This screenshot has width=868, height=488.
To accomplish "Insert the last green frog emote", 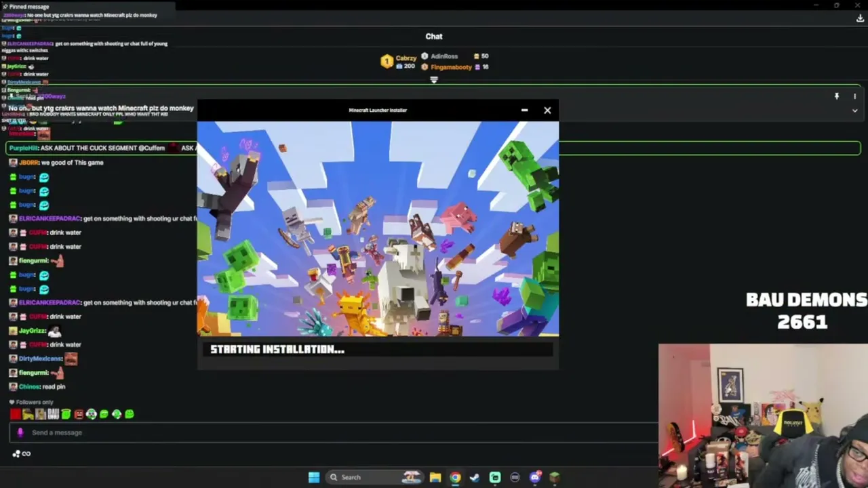I will pyautogui.click(x=130, y=414).
